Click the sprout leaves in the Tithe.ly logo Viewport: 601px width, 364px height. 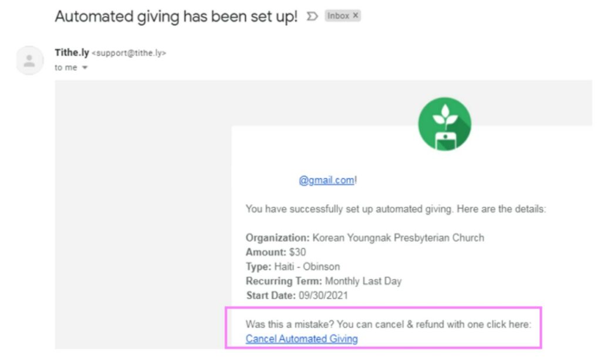pyautogui.click(x=445, y=115)
